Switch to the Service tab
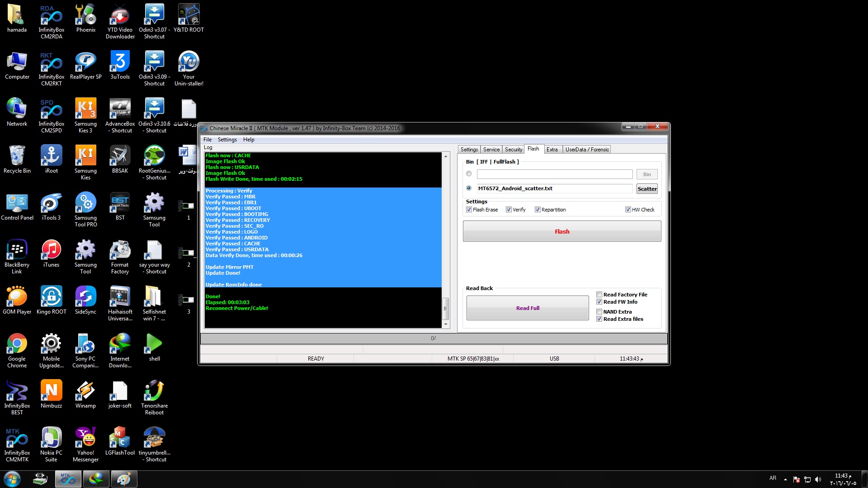Screen dimensions: 868x488 (x=491, y=150)
